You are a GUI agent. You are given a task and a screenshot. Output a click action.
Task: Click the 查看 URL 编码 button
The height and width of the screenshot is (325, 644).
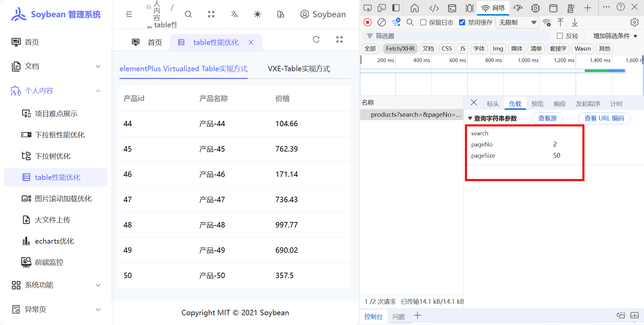click(604, 118)
